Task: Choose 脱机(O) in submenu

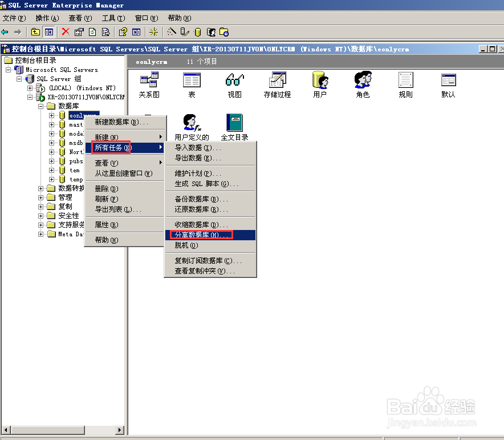Action: click(x=210, y=245)
